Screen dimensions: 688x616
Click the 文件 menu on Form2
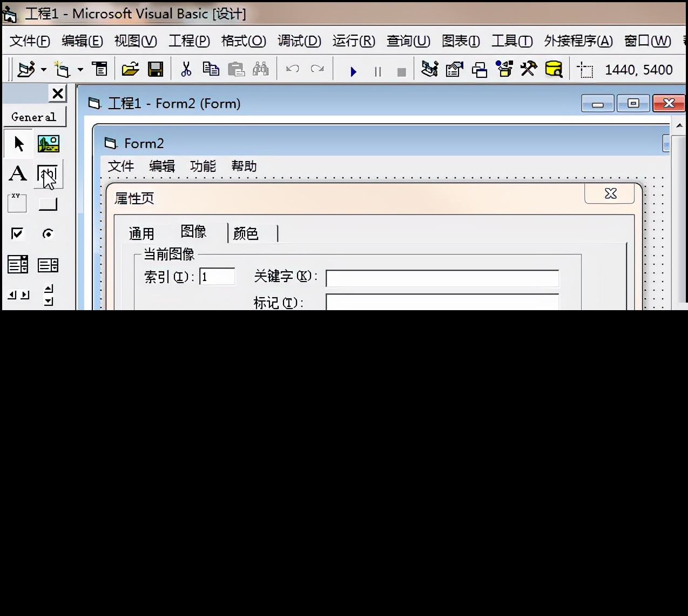click(x=121, y=166)
